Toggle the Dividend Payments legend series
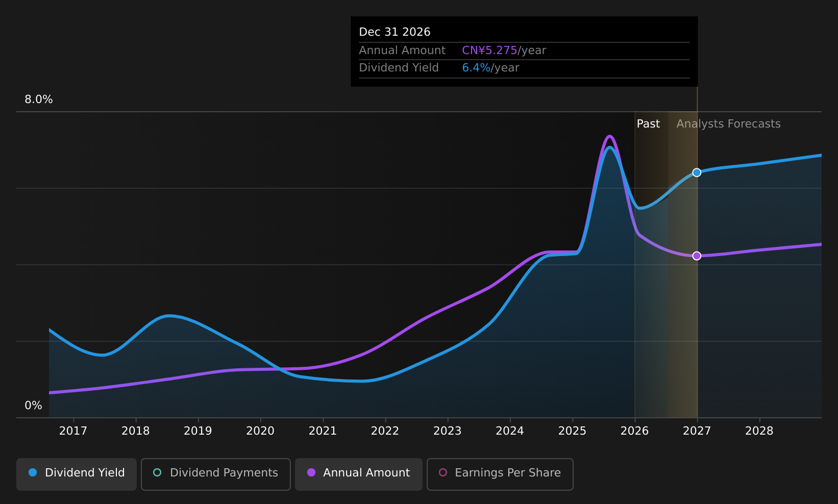 pos(216,474)
